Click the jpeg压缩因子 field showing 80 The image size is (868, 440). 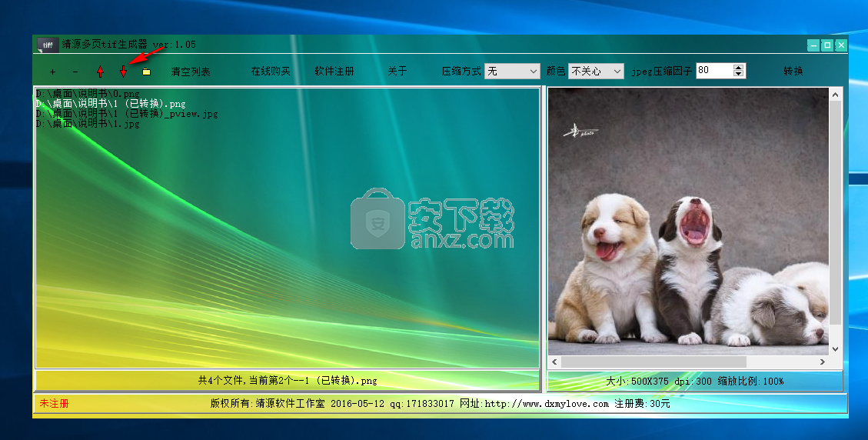pos(715,70)
